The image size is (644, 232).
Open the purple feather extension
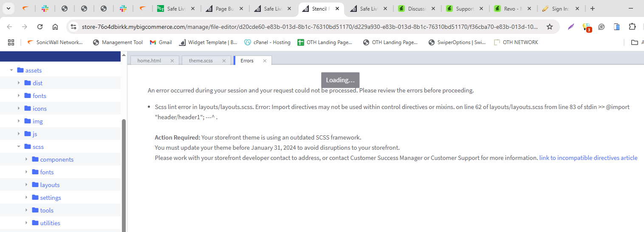pyautogui.click(x=571, y=27)
